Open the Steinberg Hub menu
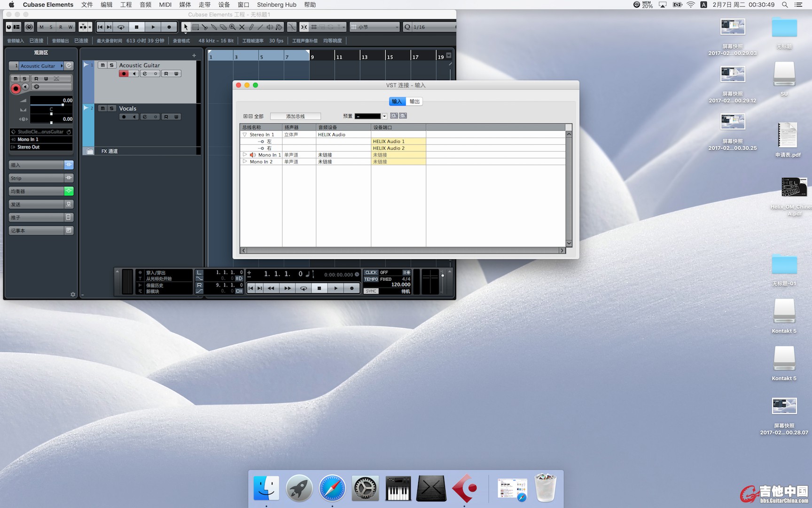 coord(276,5)
